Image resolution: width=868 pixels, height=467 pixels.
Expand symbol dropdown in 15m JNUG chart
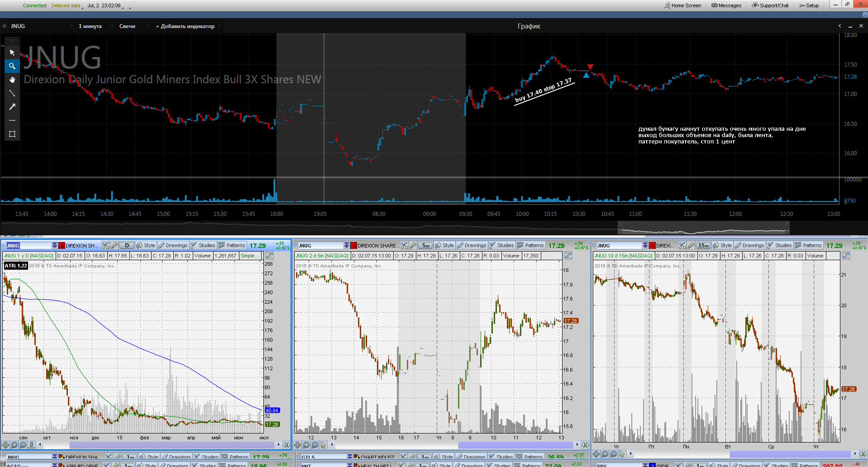pos(645,245)
